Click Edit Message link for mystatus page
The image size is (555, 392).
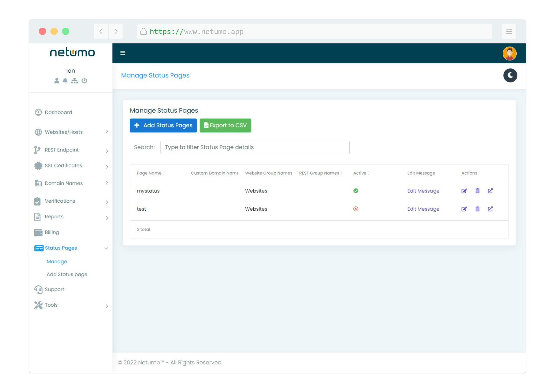pyautogui.click(x=423, y=191)
